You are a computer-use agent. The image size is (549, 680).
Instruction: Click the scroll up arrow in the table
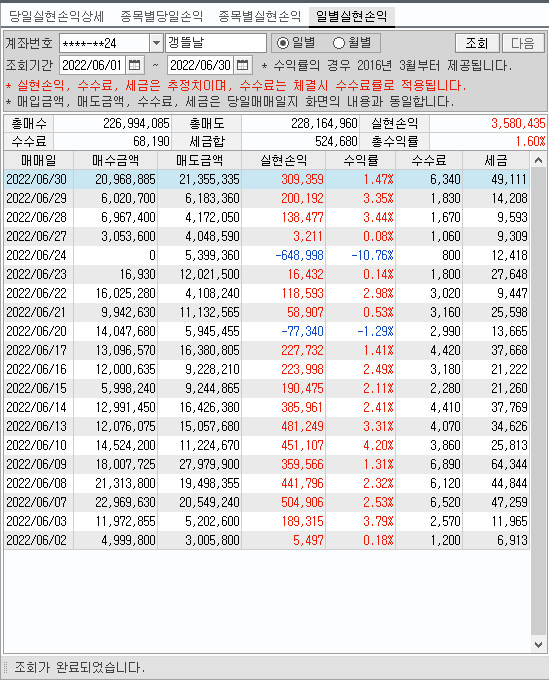coord(539,160)
